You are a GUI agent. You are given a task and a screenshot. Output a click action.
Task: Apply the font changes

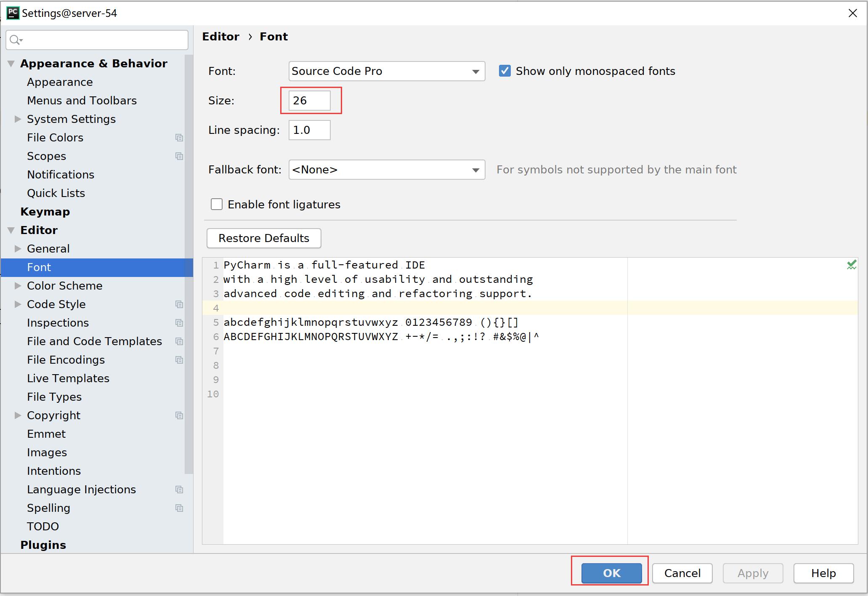[x=752, y=573]
